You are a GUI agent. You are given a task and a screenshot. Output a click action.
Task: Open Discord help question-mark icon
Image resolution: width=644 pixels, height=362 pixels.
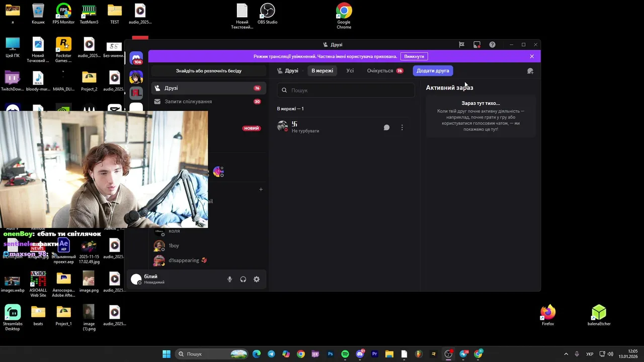pos(492,45)
